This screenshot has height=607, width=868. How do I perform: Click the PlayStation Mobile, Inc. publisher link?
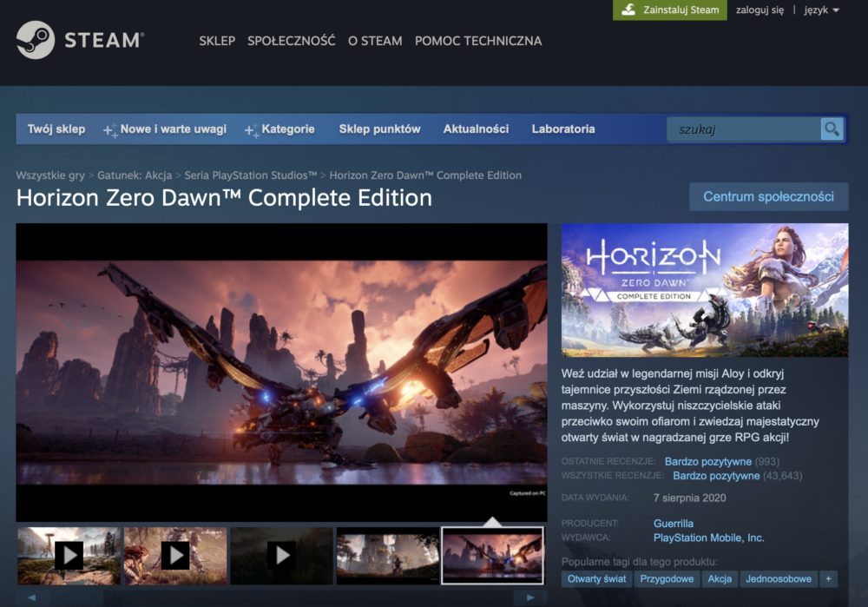pos(708,538)
